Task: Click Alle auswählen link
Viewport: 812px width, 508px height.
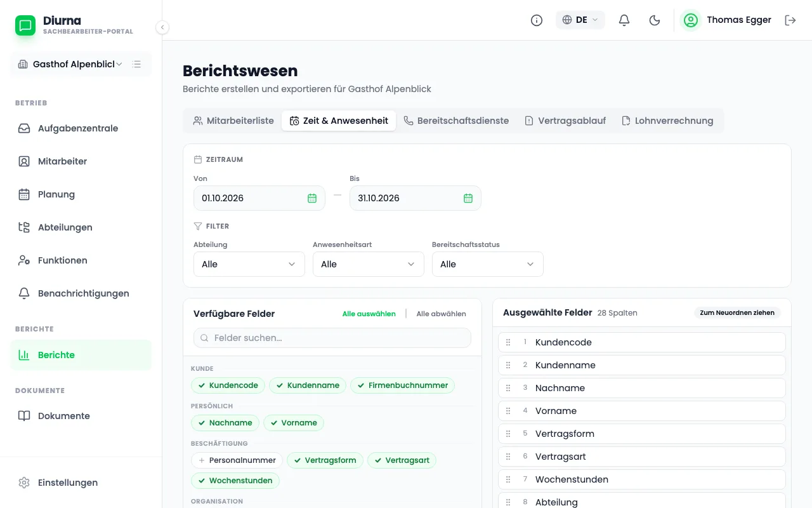Action: click(369, 314)
